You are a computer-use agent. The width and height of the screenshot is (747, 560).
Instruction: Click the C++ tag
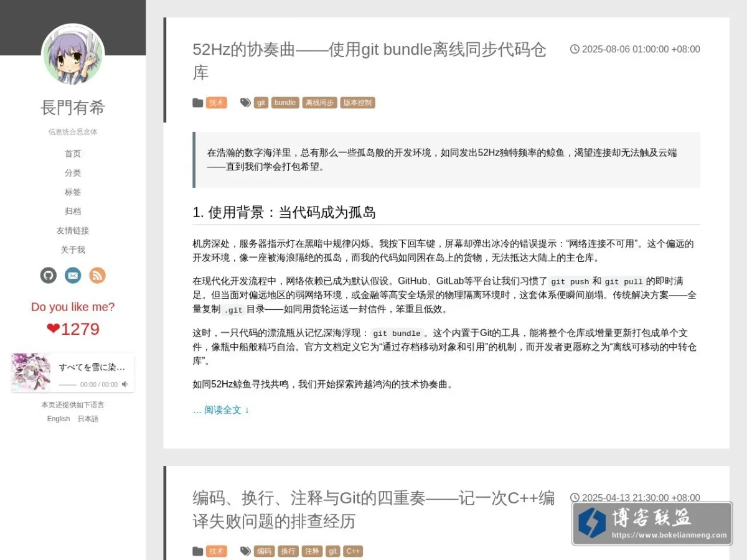pos(353,551)
